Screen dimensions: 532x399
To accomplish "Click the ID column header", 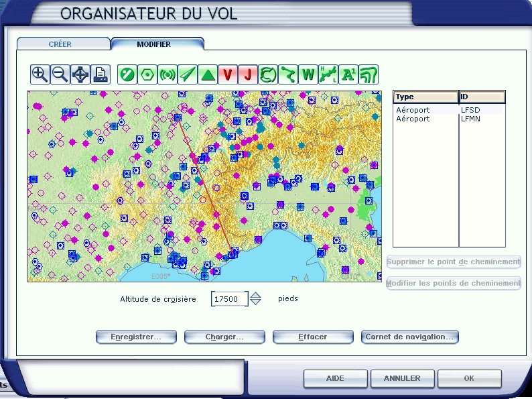I will (x=482, y=97).
